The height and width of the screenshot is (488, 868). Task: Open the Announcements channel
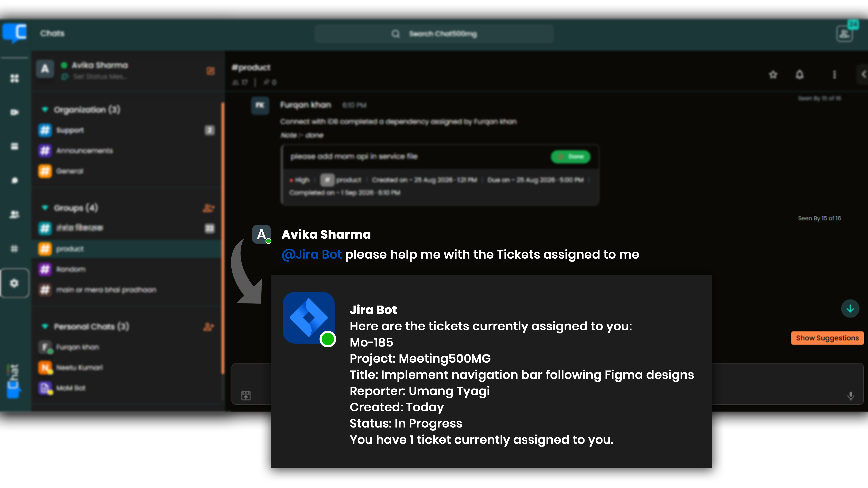[127, 150]
